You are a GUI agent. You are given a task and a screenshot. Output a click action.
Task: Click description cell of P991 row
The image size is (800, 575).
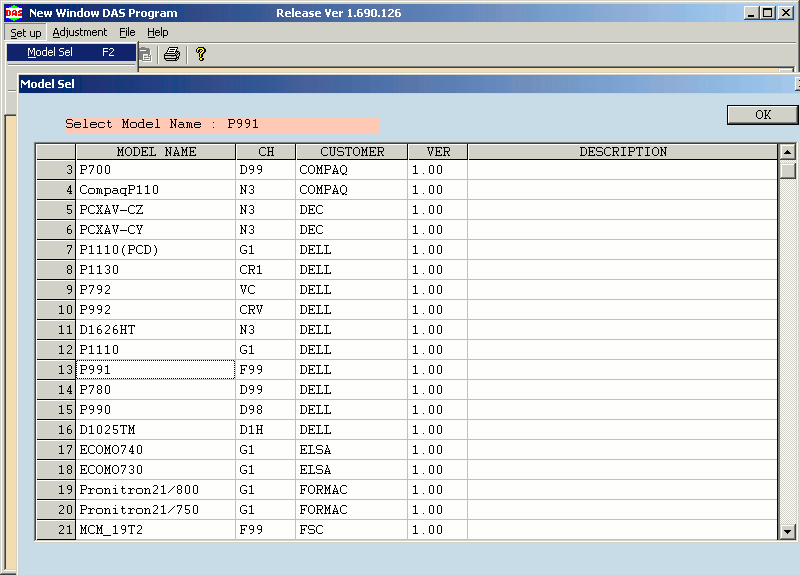pos(622,369)
